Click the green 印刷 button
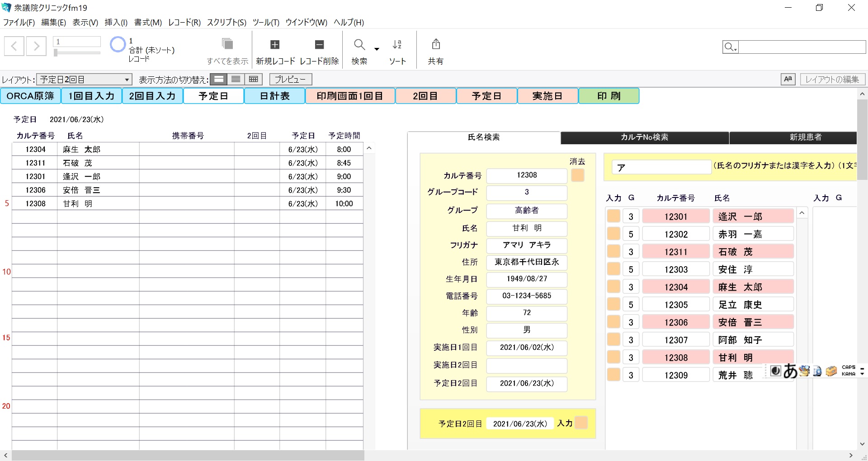 point(609,96)
